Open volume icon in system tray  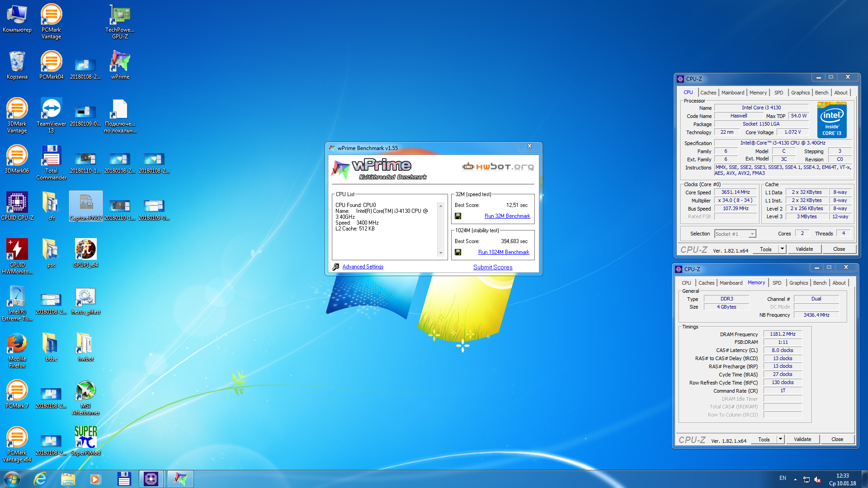click(x=817, y=479)
